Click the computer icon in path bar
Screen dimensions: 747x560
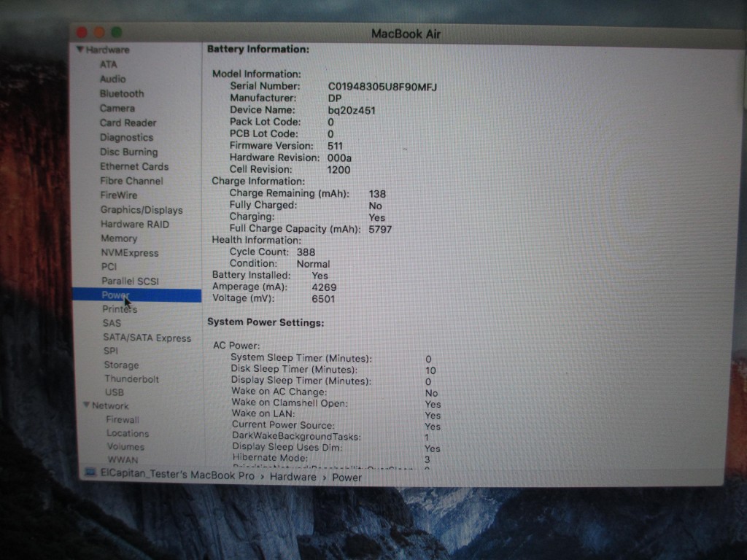[90, 472]
